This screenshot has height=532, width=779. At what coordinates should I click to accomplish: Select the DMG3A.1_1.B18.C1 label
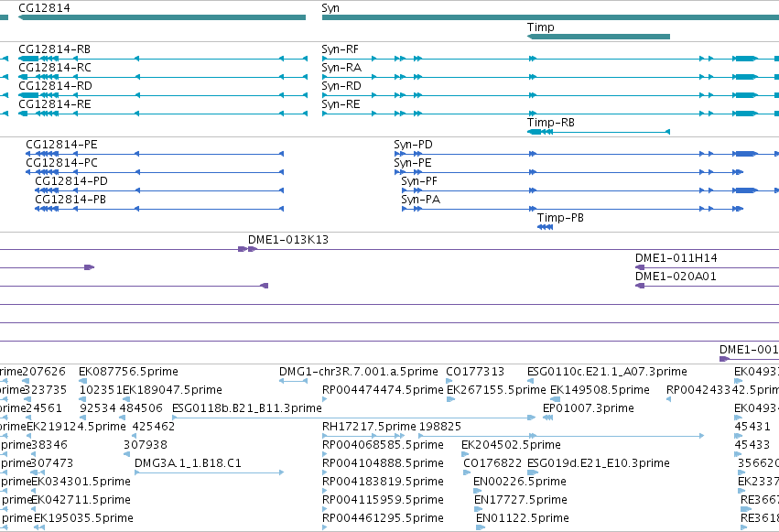pyautogui.click(x=188, y=463)
